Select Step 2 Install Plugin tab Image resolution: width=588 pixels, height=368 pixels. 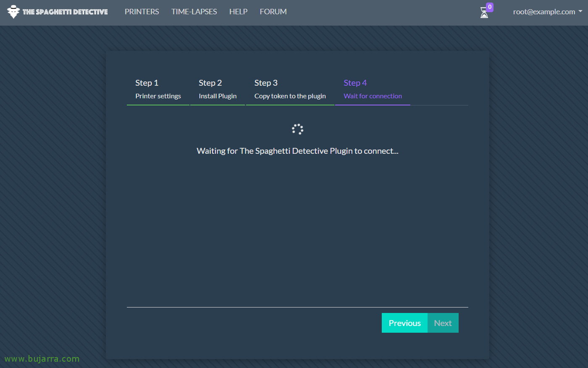coord(218,89)
